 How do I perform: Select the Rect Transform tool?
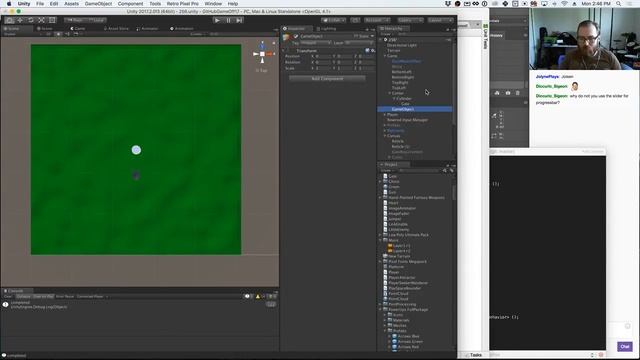tap(52, 20)
